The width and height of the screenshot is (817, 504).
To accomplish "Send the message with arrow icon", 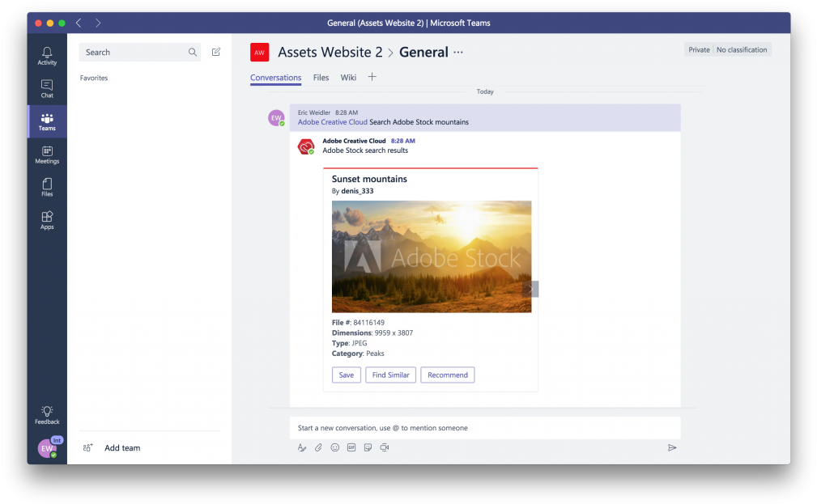I will coord(671,447).
